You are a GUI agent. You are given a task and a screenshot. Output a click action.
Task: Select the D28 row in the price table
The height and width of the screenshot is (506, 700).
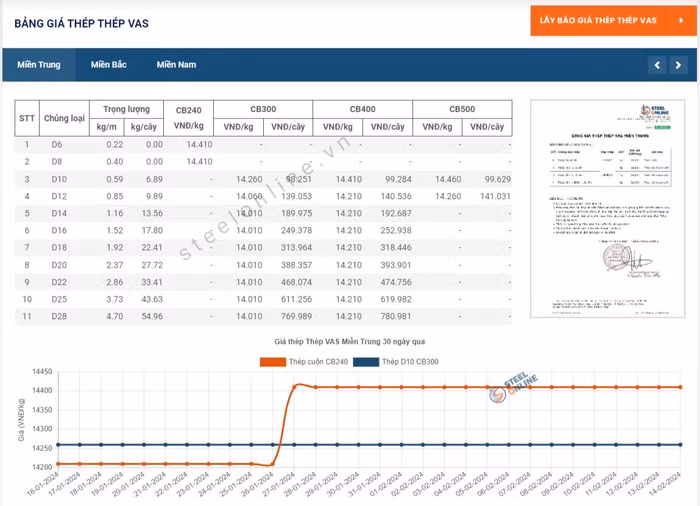coord(57,316)
